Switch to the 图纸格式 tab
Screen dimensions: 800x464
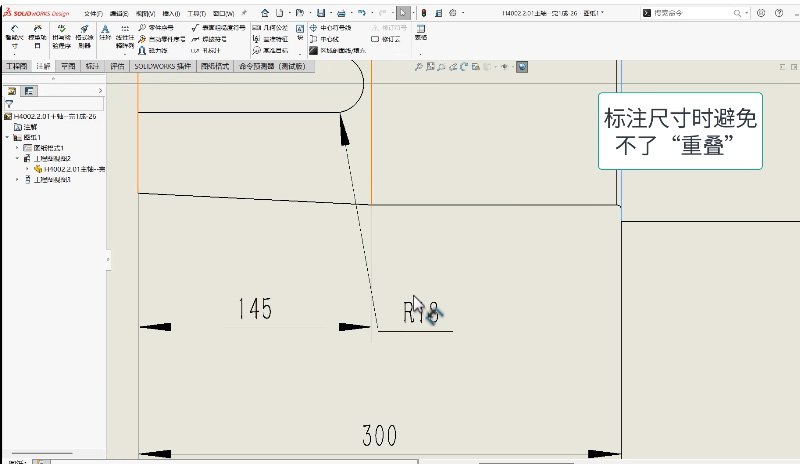pyautogui.click(x=215, y=66)
